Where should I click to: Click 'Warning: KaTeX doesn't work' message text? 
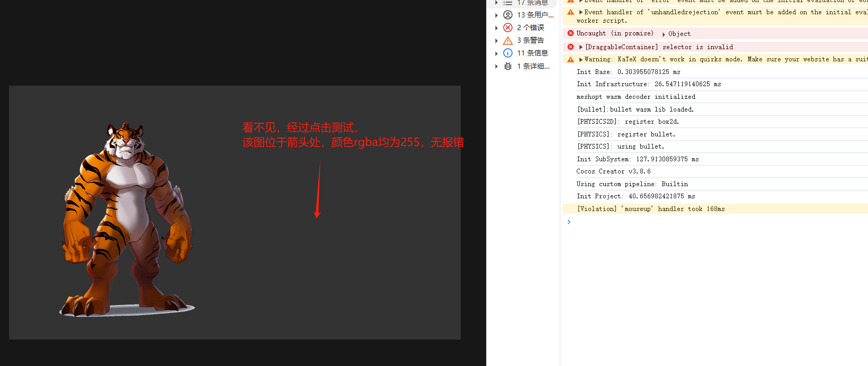click(x=726, y=59)
